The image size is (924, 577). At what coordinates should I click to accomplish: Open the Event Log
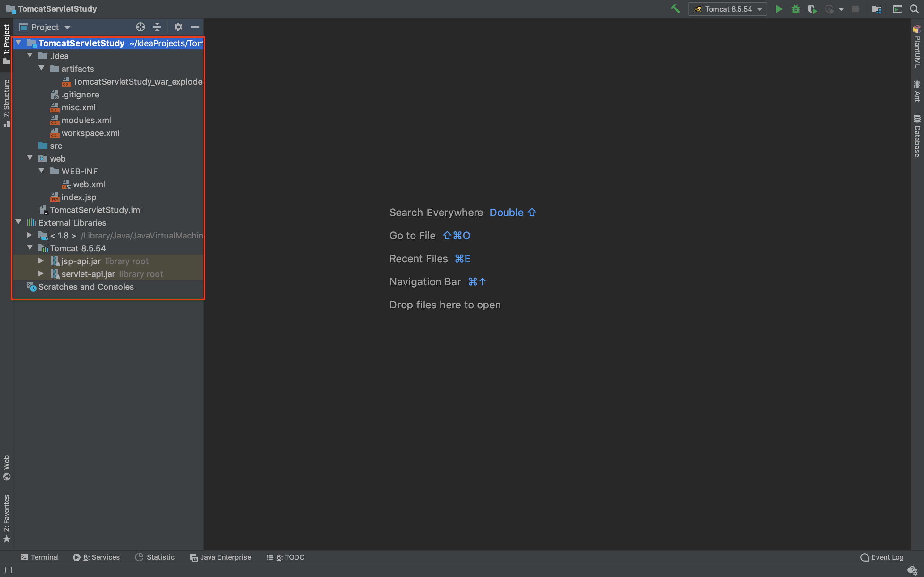coord(882,557)
